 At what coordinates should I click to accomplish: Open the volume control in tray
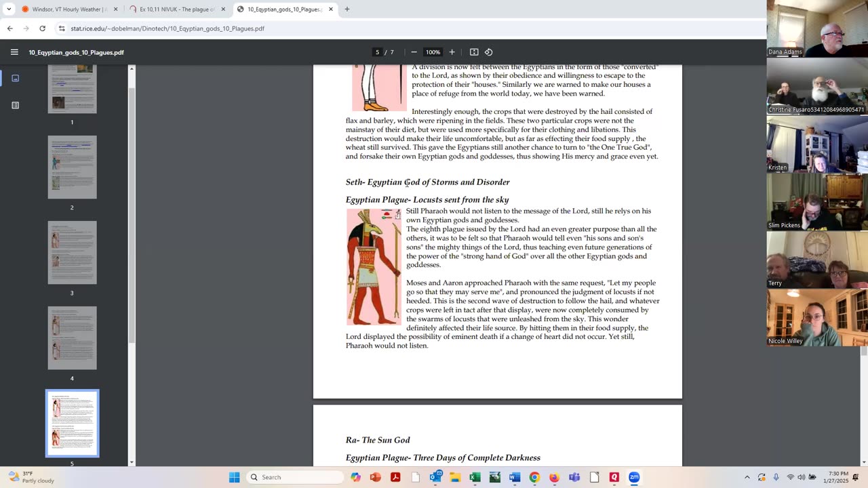[801, 477]
